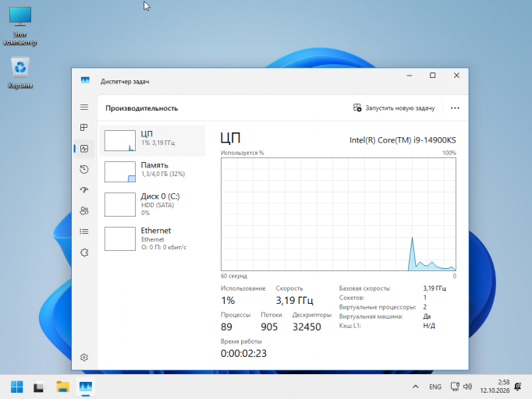This screenshot has width=532, height=399.
Task: Expand hidden system tray icons chevron
Action: click(415, 387)
